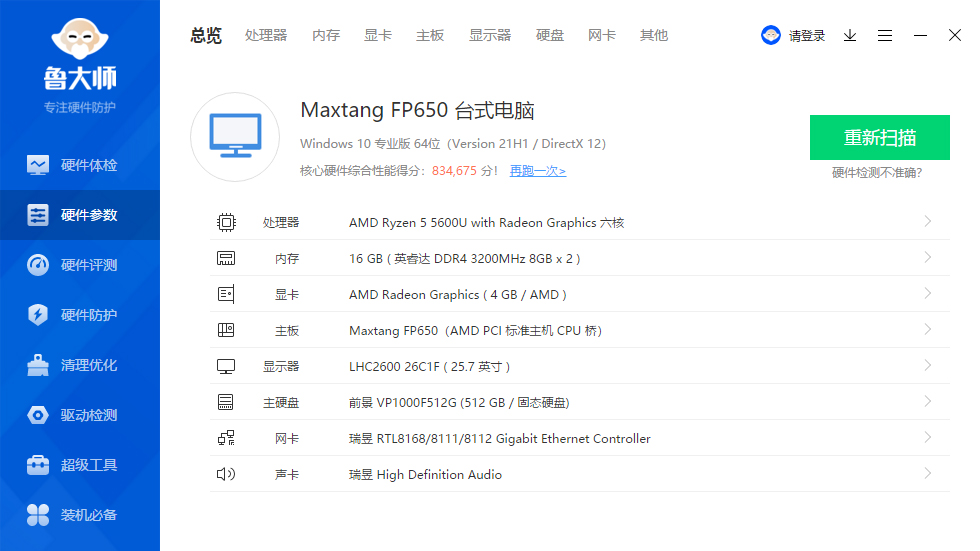
Task: Expand the 主硬盘 row chevron
Action: coord(928,401)
